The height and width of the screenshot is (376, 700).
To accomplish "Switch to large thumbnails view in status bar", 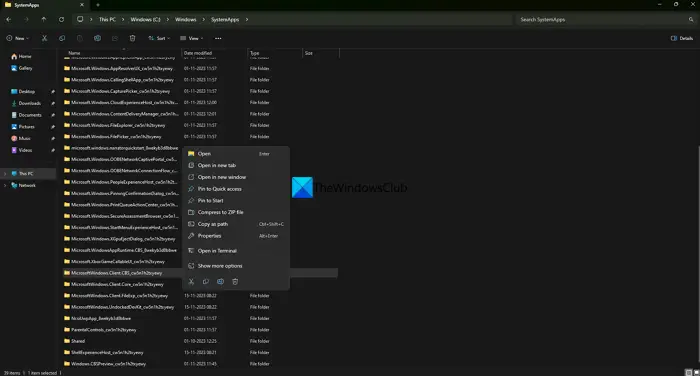I will tap(697, 372).
